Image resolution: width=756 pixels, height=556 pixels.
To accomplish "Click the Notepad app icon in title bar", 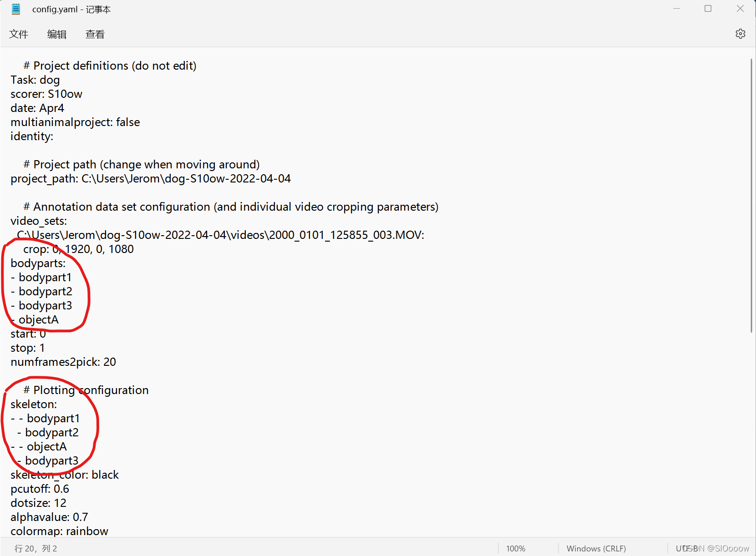I will click(16, 9).
